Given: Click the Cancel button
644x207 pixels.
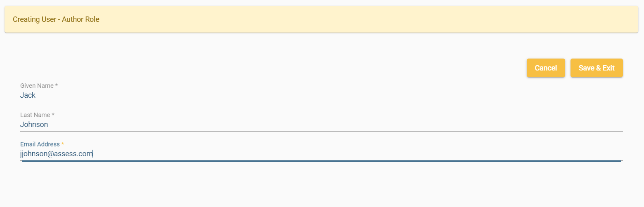Looking at the screenshot, I should point(545,68).
